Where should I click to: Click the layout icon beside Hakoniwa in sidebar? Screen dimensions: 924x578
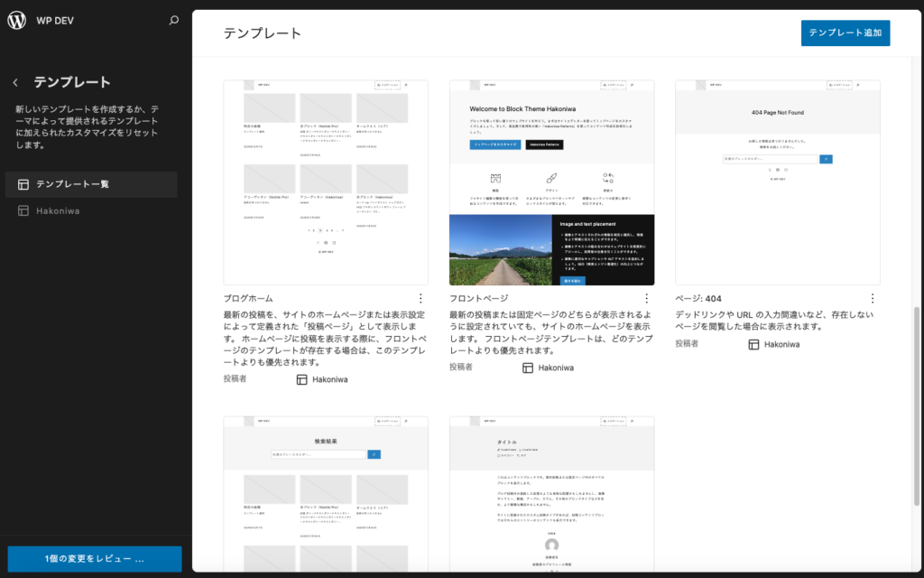pyautogui.click(x=23, y=210)
